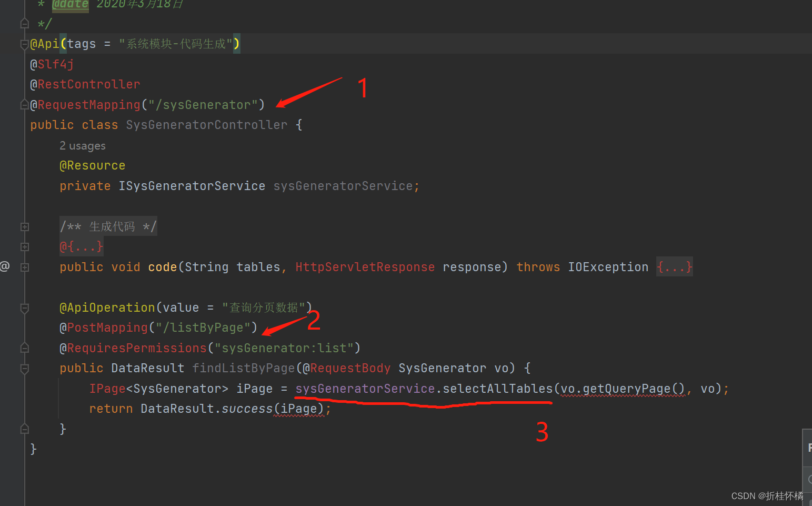
Task: Click the @Slf4j annotation
Action: click(52, 64)
